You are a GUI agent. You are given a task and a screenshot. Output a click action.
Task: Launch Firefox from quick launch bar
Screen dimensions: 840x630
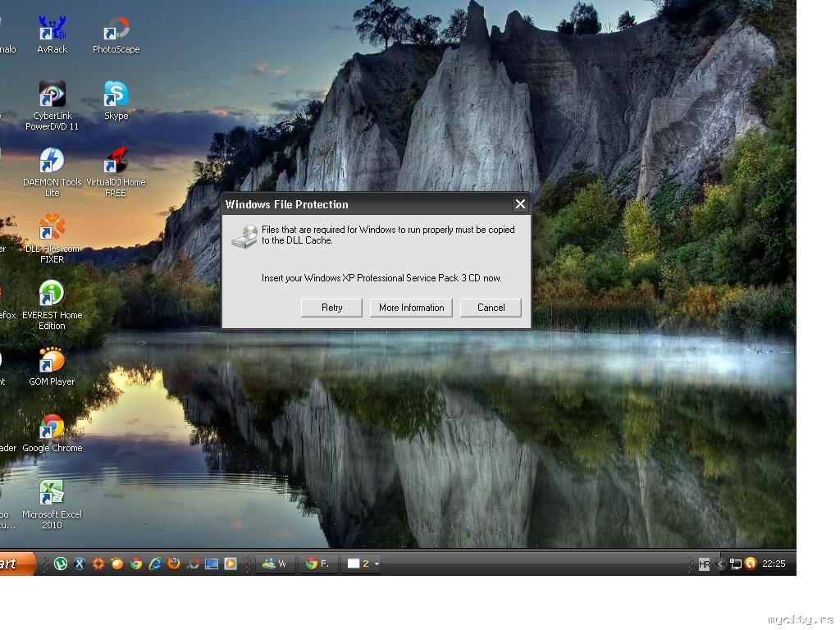pyautogui.click(x=174, y=564)
